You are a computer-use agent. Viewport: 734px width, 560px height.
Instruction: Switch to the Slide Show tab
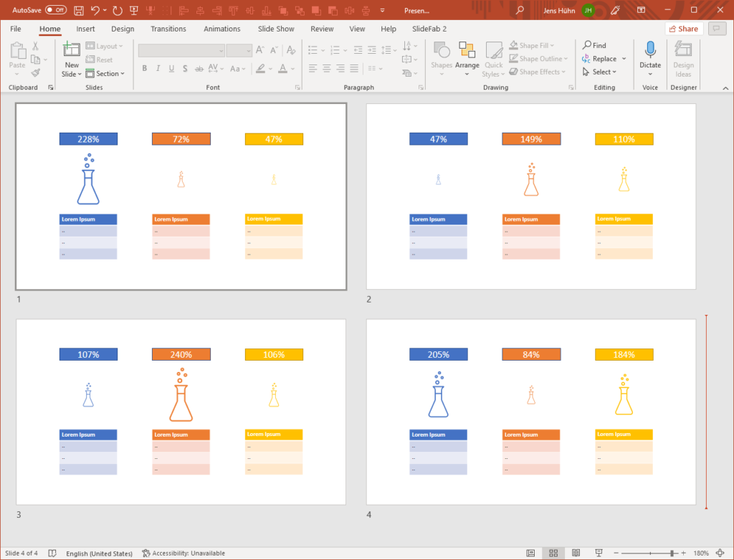[x=276, y=29]
